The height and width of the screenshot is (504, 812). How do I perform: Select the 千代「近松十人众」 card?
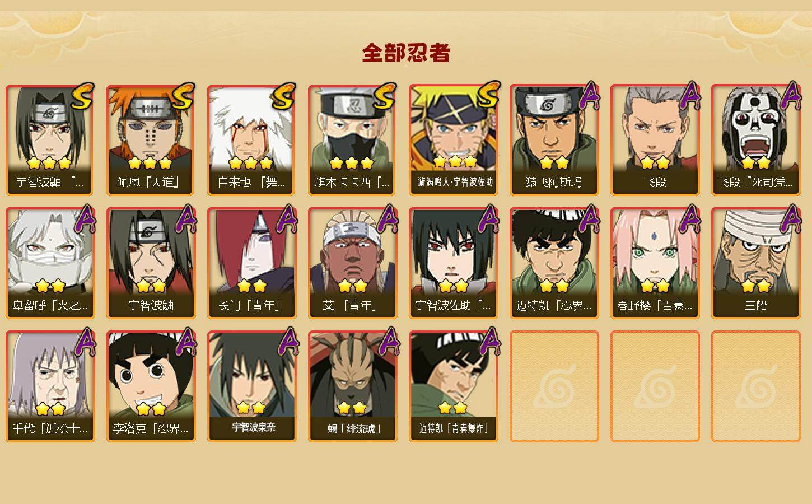pos(50,386)
